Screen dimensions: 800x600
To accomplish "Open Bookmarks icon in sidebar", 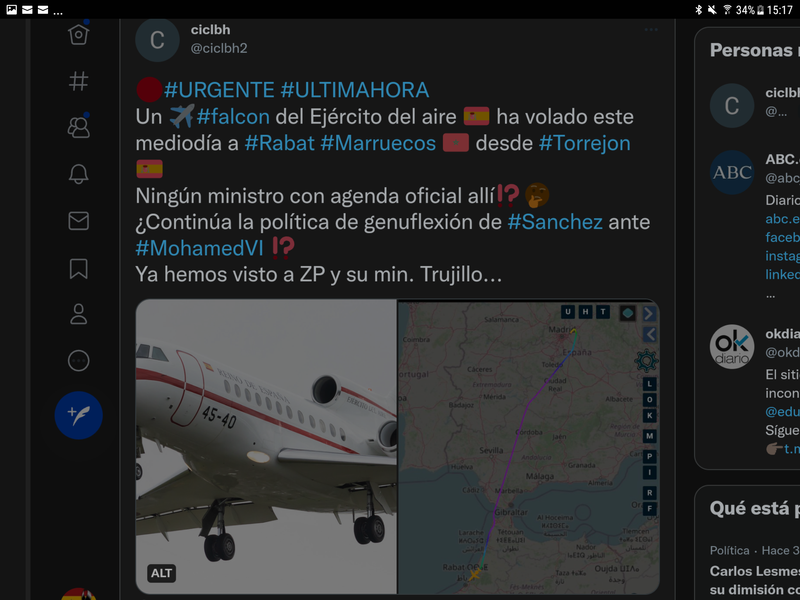I will (x=79, y=268).
